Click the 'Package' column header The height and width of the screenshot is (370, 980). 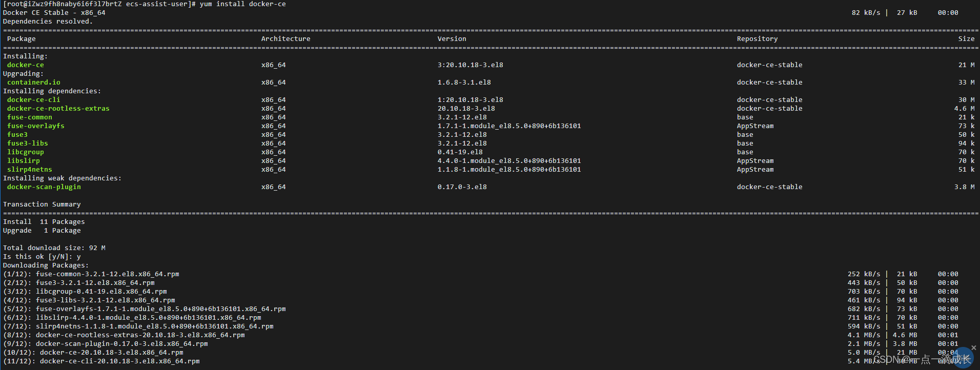point(22,39)
